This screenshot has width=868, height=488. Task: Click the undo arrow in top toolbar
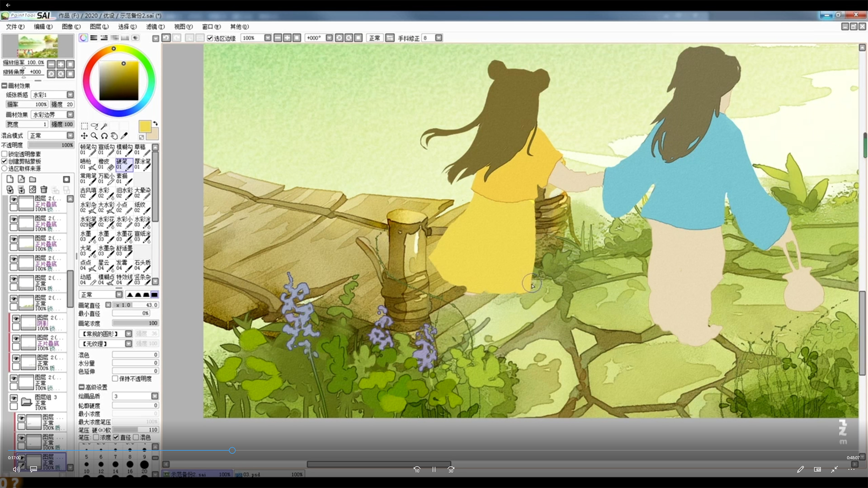[166, 38]
